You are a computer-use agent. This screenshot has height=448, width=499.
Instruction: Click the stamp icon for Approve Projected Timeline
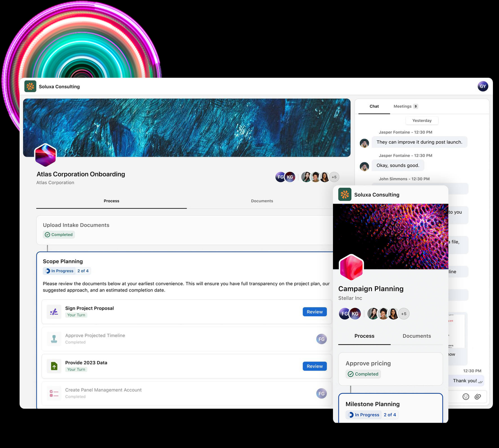[x=54, y=339]
